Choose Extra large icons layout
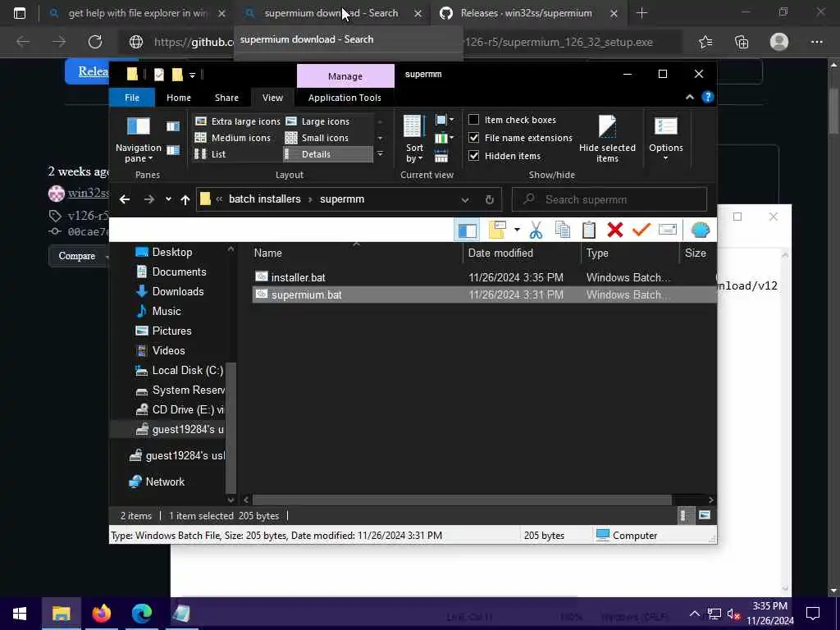The image size is (840, 630). tap(237, 121)
